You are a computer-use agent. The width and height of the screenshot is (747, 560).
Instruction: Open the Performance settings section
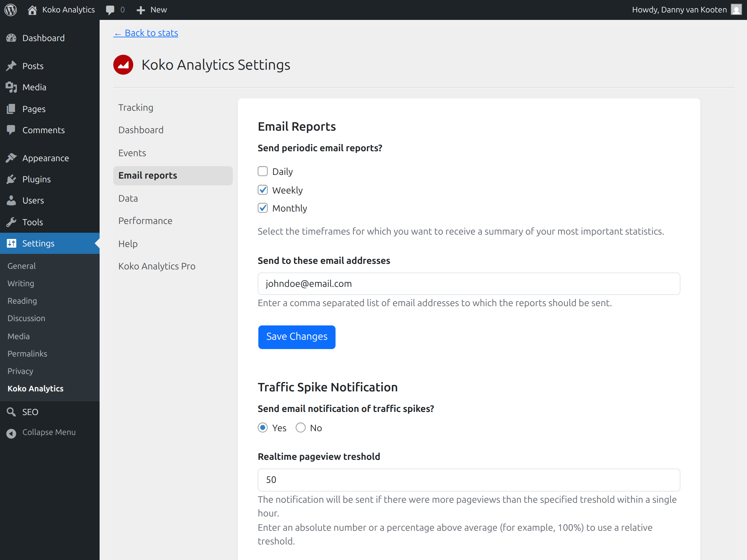pos(145,221)
